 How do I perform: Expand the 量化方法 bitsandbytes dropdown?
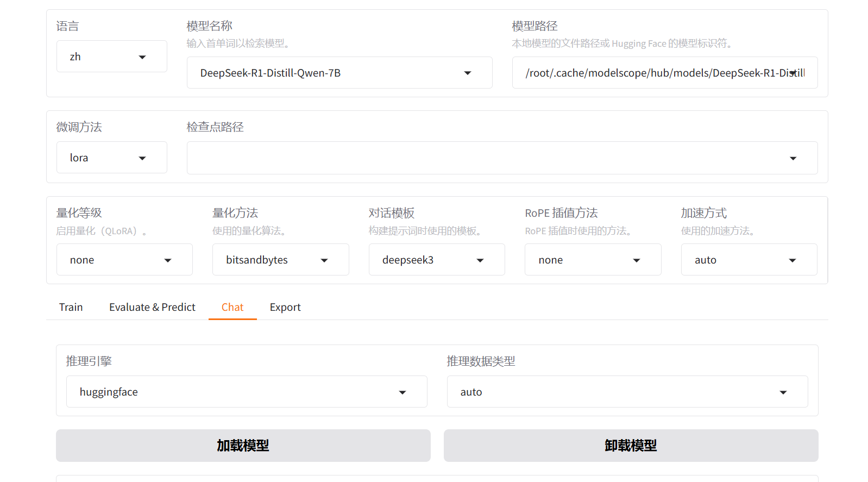point(280,260)
